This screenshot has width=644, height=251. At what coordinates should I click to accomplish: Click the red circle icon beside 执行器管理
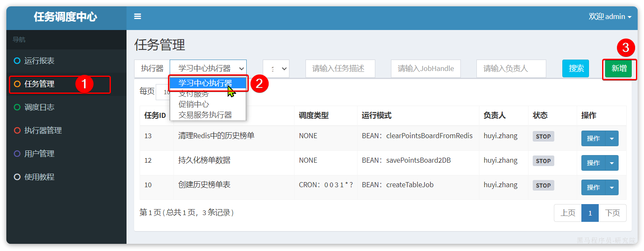tap(17, 131)
